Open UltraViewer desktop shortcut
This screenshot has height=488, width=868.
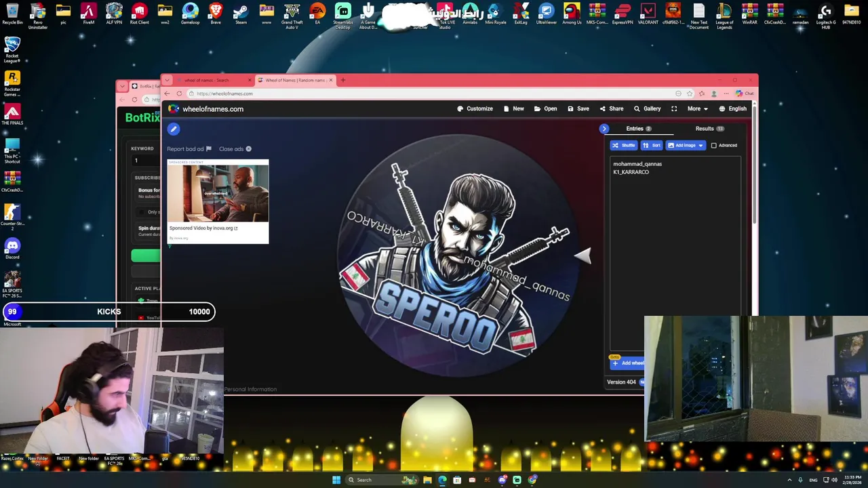click(x=546, y=14)
